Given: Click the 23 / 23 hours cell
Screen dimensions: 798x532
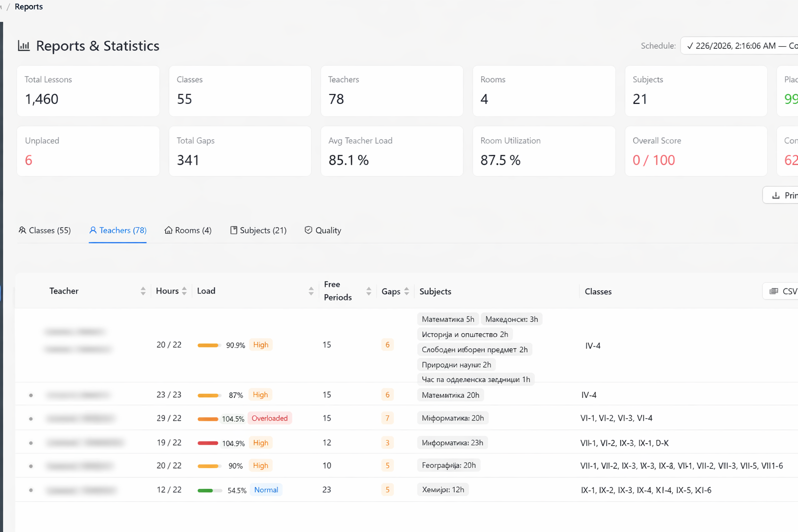Looking at the screenshot, I should [169, 395].
